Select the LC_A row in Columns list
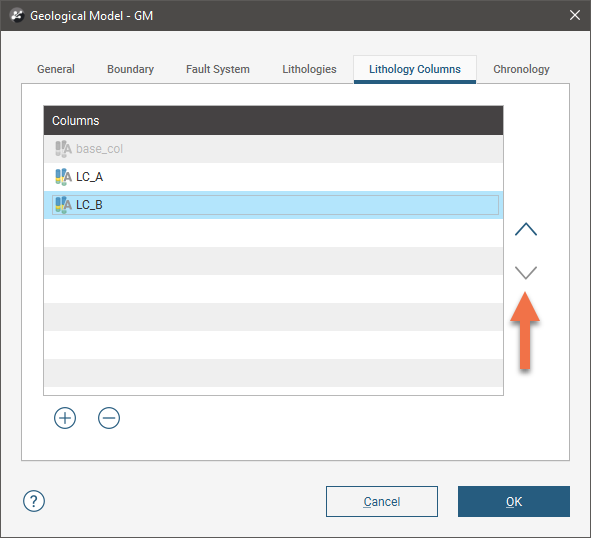This screenshot has width=591, height=538. (x=273, y=177)
